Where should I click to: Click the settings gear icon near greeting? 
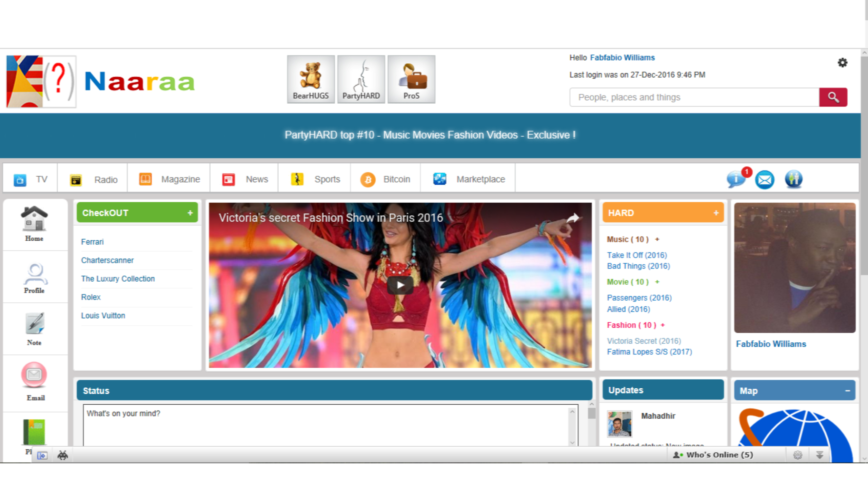click(x=843, y=63)
